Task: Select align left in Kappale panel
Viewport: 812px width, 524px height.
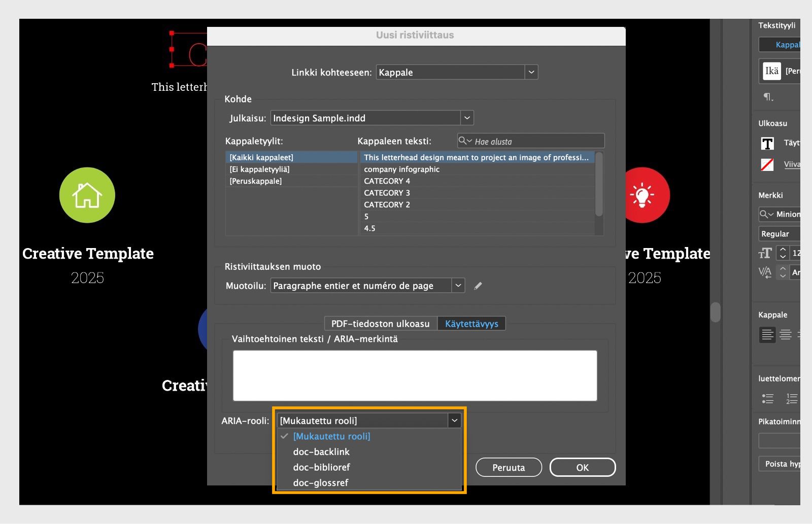Action: tap(767, 335)
